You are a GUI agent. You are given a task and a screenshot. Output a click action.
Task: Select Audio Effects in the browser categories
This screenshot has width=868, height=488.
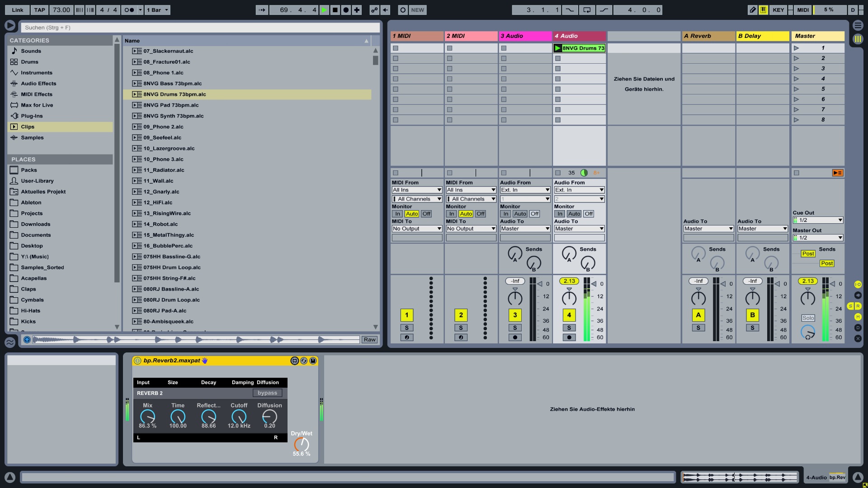coord(38,84)
